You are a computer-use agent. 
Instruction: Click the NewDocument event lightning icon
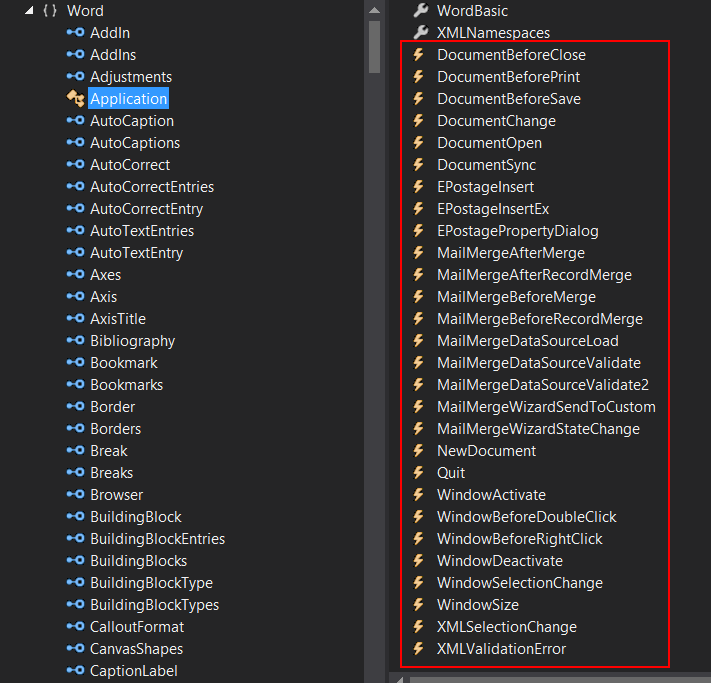point(419,450)
